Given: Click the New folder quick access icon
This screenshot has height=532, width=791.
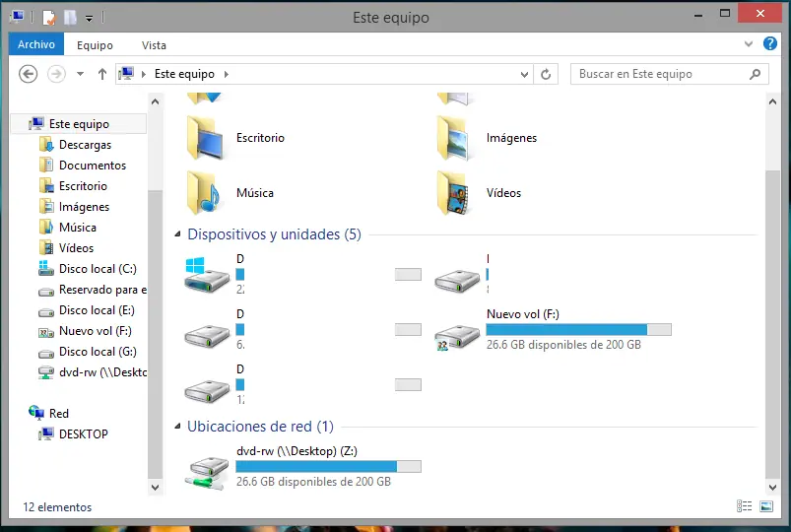Looking at the screenshot, I should pos(70,18).
